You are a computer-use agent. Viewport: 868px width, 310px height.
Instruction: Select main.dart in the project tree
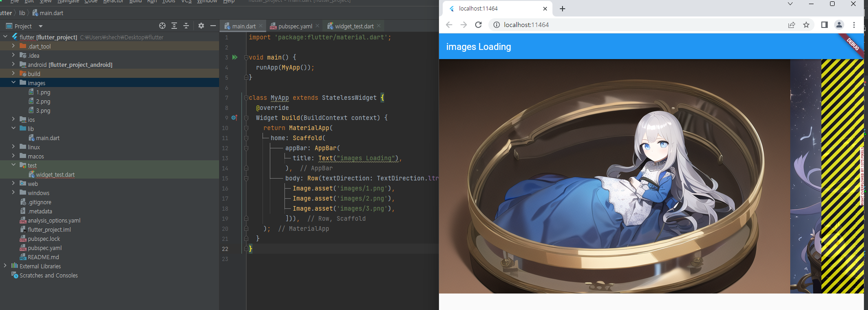(48, 138)
